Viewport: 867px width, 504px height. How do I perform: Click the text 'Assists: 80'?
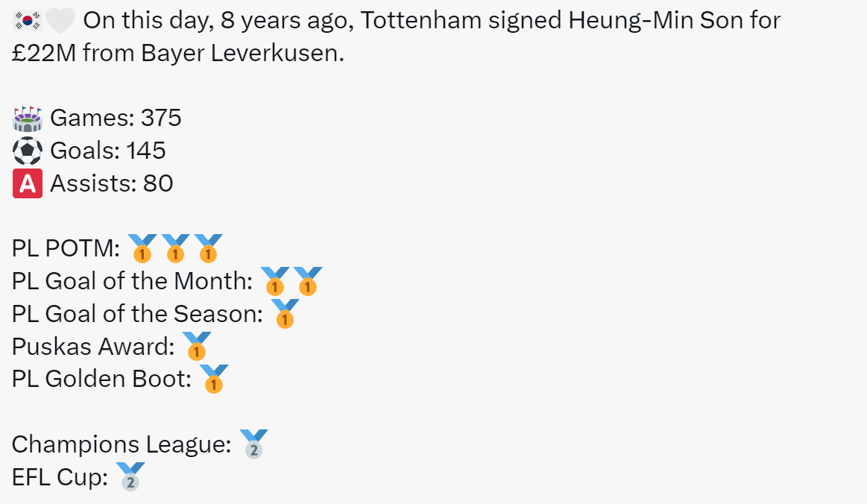pyautogui.click(x=112, y=183)
